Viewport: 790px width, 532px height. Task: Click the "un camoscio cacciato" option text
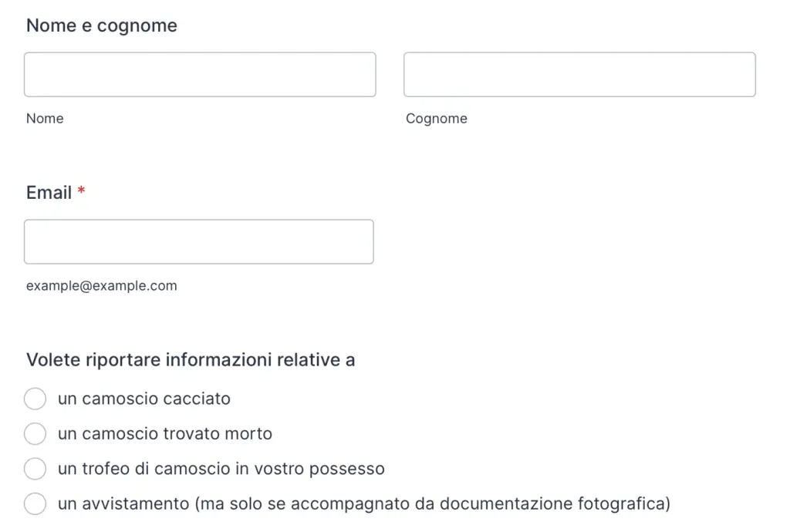144,399
